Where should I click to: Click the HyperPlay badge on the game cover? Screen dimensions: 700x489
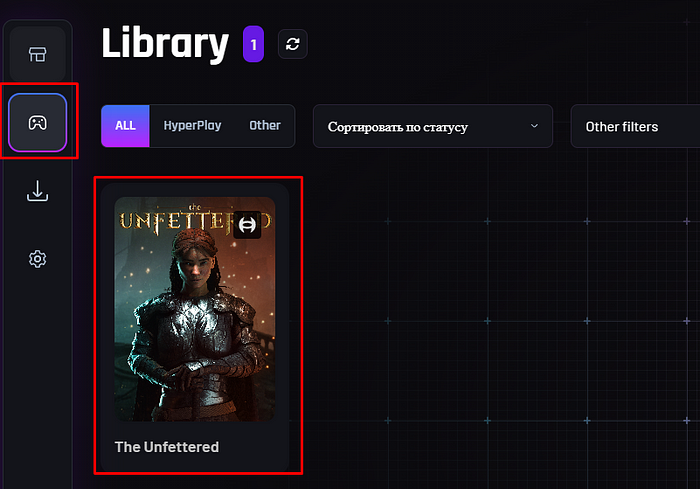pyautogui.click(x=247, y=225)
